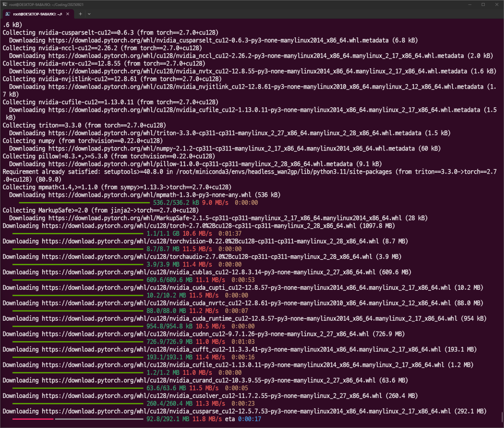Open a new terminal tab with plus button
This screenshot has height=428, width=504.
pyautogui.click(x=81, y=14)
